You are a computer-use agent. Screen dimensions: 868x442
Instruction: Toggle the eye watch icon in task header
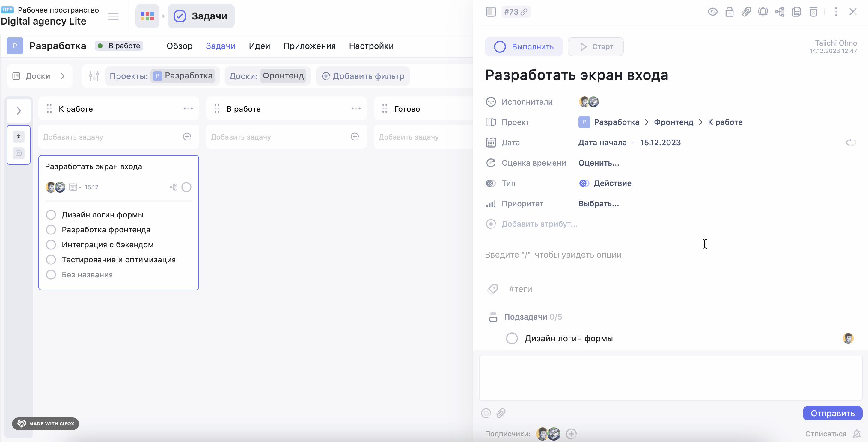[x=712, y=12]
